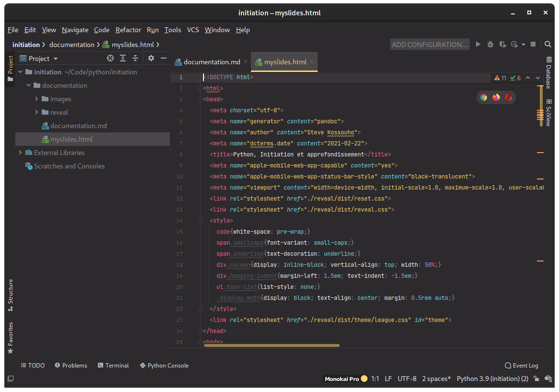Click locate target icon in Project panel
This screenshot has height=392, width=559.
point(110,58)
